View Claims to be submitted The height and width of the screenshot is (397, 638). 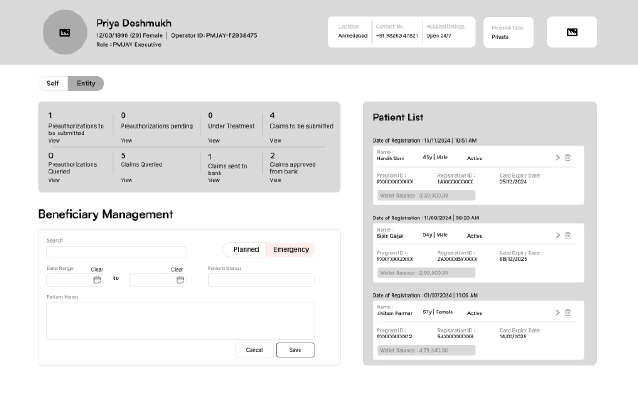click(275, 140)
